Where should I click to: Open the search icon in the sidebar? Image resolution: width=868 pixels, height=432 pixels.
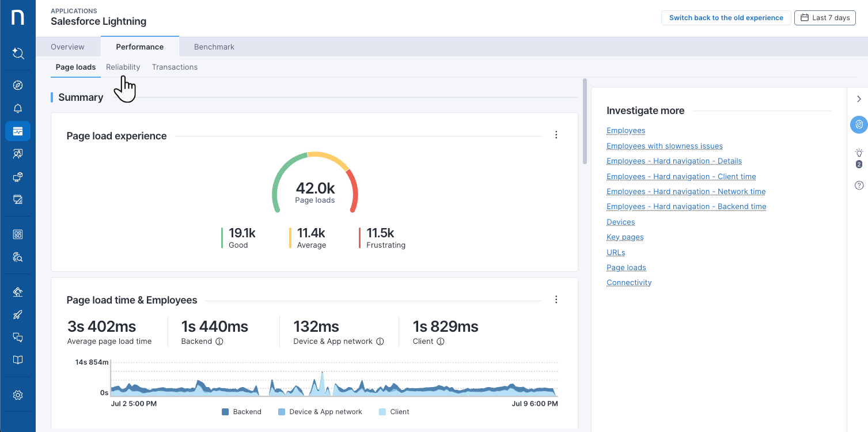[18, 54]
